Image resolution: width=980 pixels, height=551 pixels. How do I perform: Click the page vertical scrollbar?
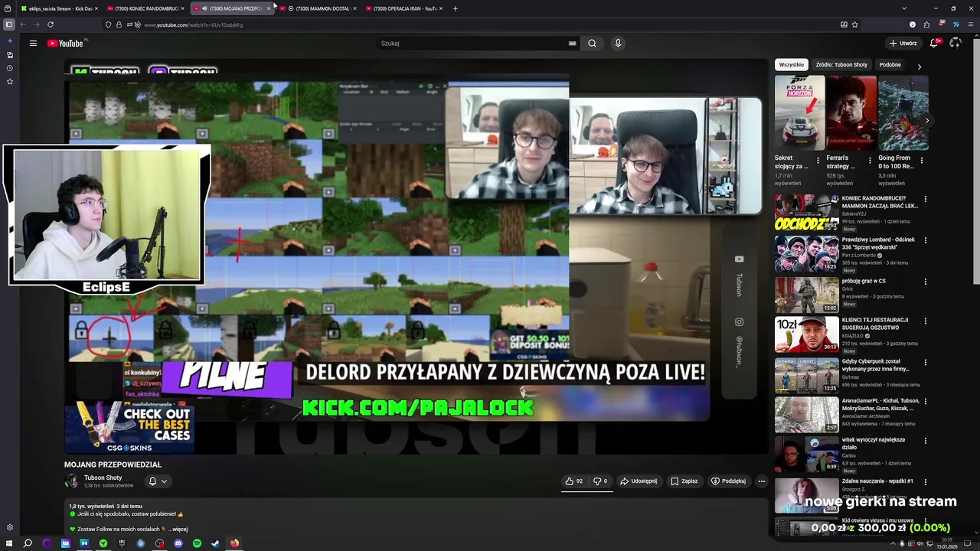click(x=975, y=161)
